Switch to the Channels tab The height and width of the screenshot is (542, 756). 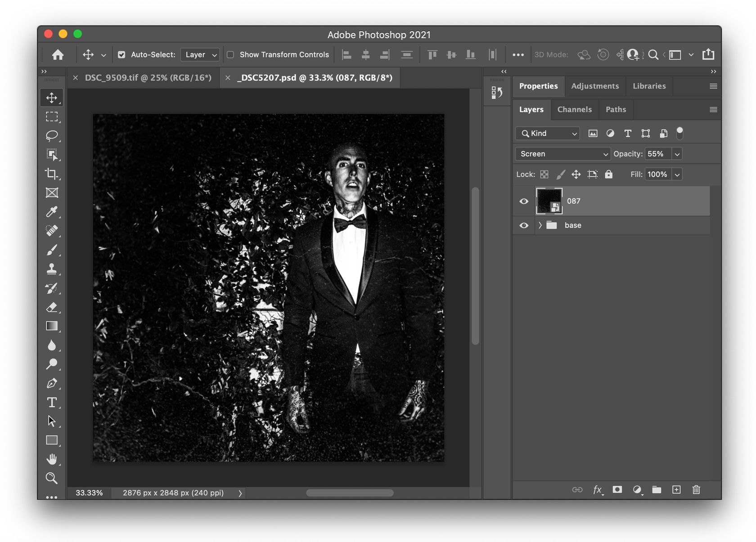[x=574, y=109]
